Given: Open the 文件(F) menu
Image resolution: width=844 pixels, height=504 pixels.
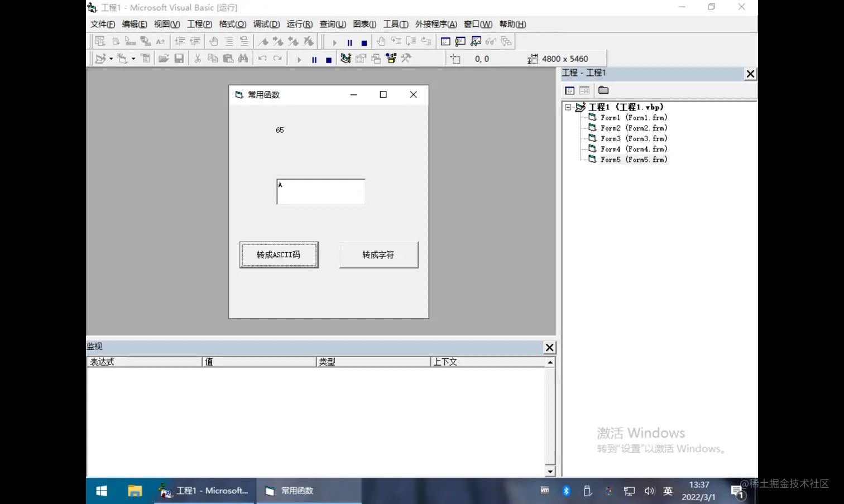Looking at the screenshot, I should click(x=103, y=24).
